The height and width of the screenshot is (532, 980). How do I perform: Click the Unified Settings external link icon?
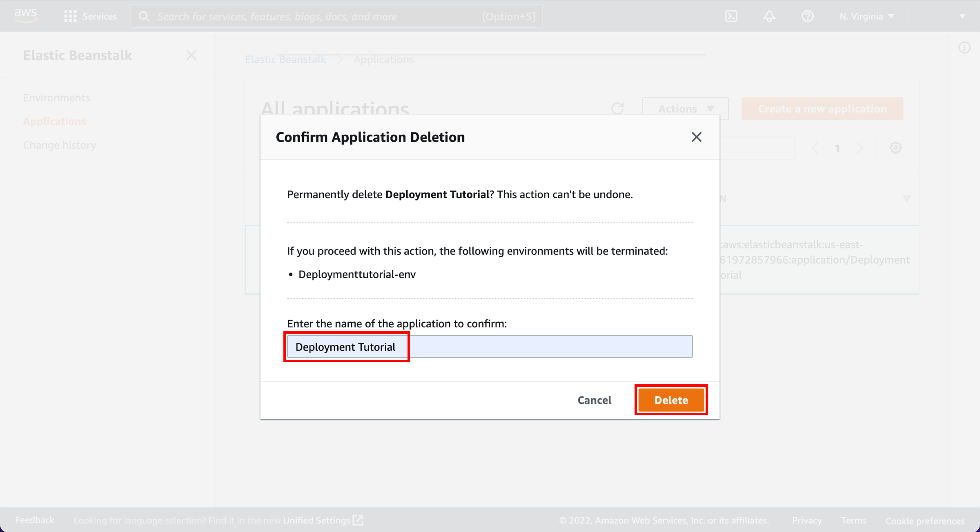358,520
